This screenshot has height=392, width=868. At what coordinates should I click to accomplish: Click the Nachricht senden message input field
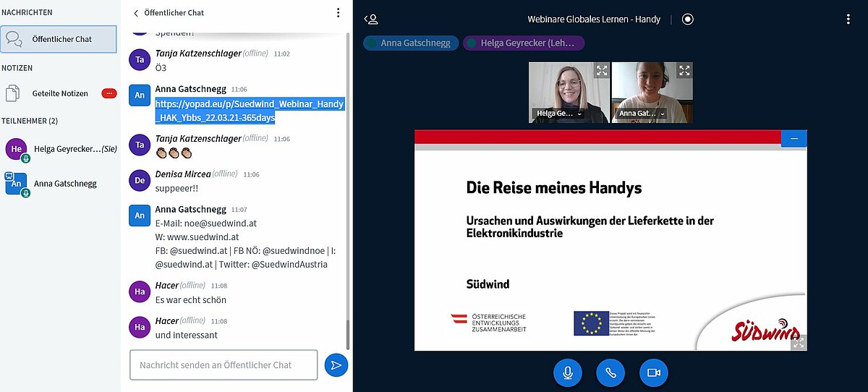pyautogui.click(x=224, y=365)
